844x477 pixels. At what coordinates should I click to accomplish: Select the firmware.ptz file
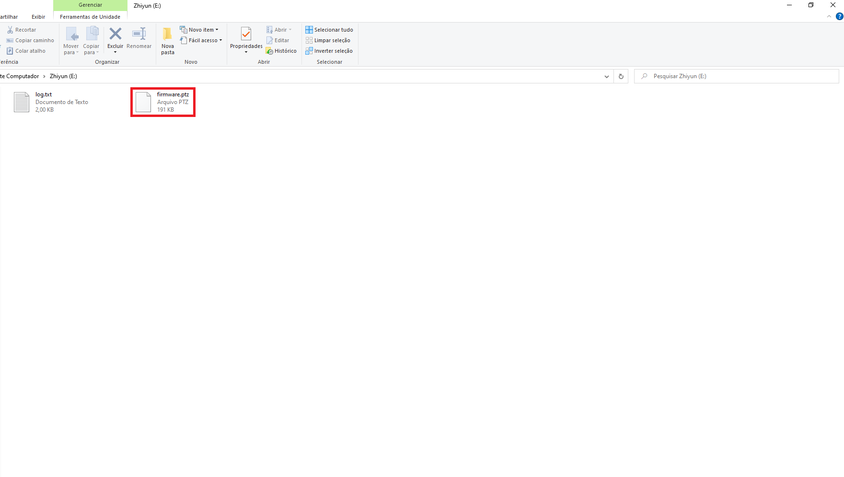[163, 102]
